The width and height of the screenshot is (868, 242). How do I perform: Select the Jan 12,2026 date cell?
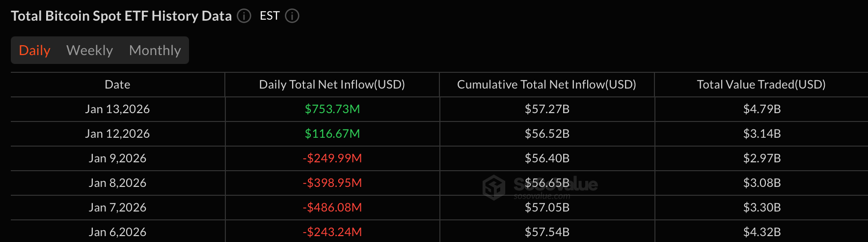coord(117,134)
